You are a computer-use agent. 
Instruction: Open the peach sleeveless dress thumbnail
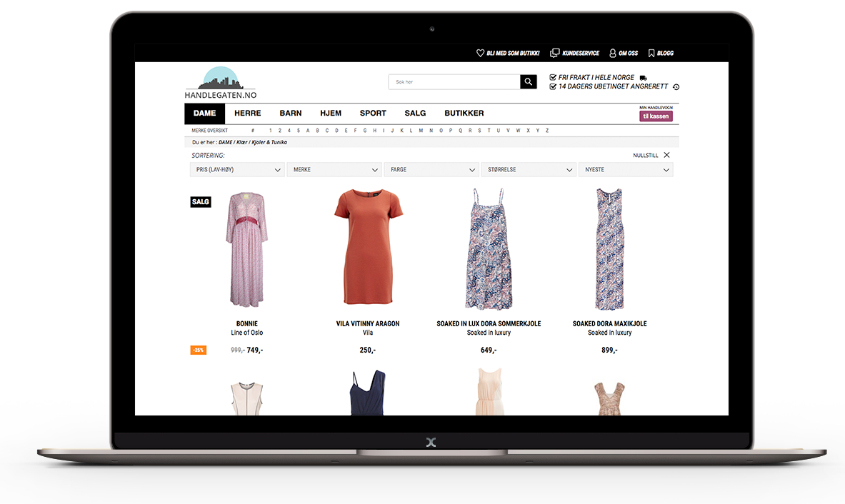coord(489,391)
